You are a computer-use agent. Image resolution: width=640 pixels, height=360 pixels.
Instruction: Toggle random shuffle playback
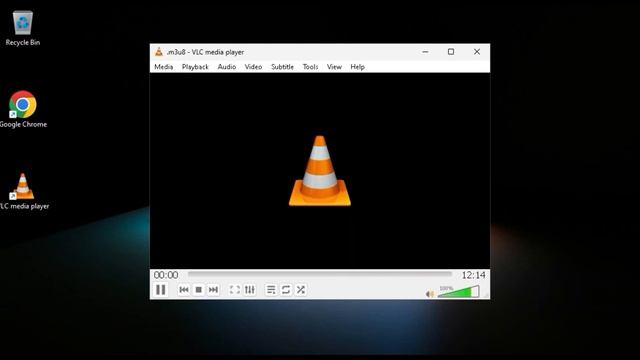(x=301, y=290)
